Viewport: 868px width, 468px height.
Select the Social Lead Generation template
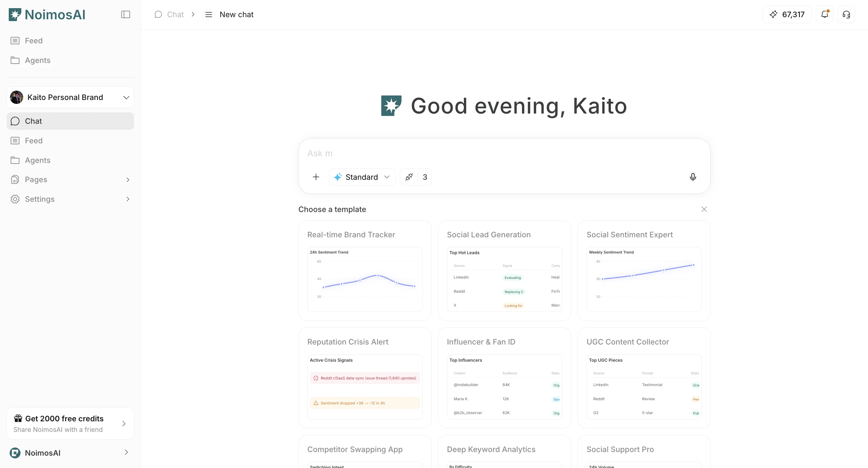pyautogui.click(x=504, y=271)
